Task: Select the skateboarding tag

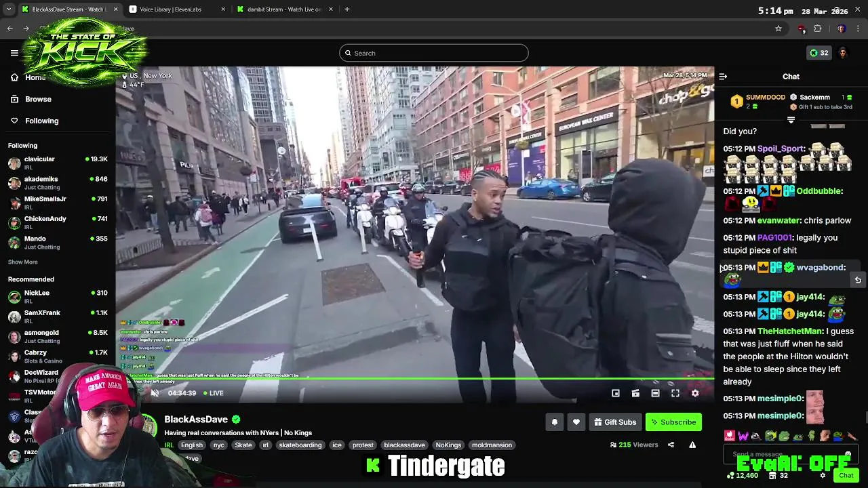Action: [300, 445]
